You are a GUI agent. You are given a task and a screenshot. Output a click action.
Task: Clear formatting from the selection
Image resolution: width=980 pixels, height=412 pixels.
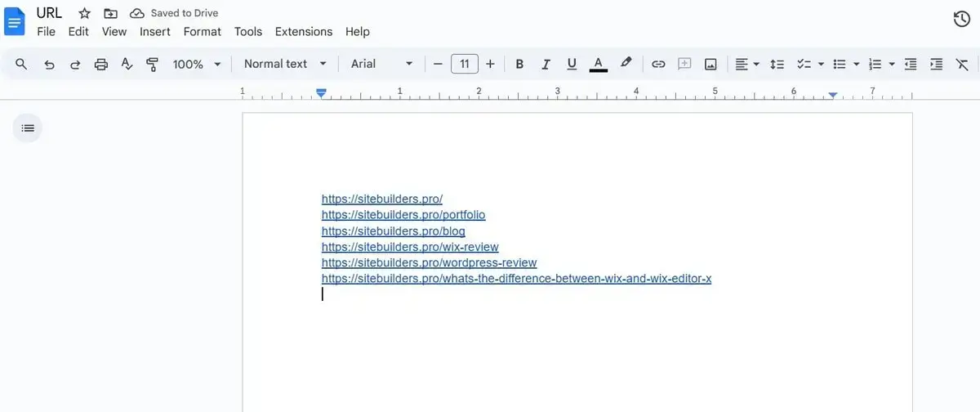962,64
